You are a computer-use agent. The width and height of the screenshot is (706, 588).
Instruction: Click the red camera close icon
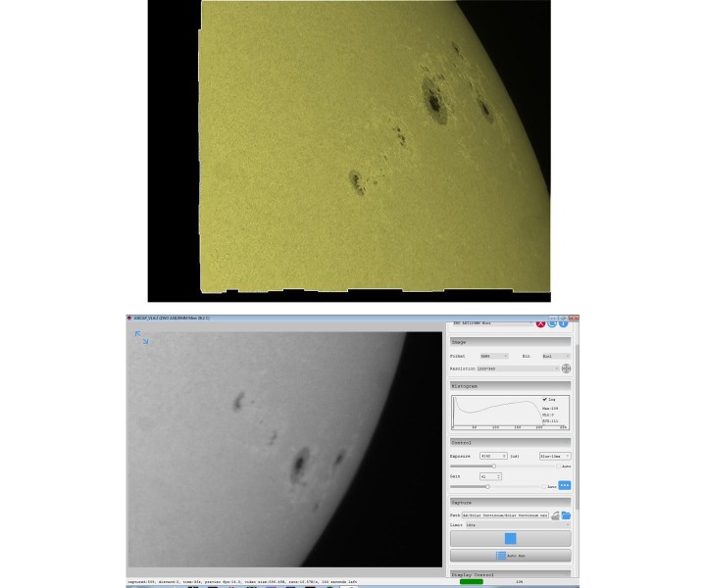click(540, 322)
